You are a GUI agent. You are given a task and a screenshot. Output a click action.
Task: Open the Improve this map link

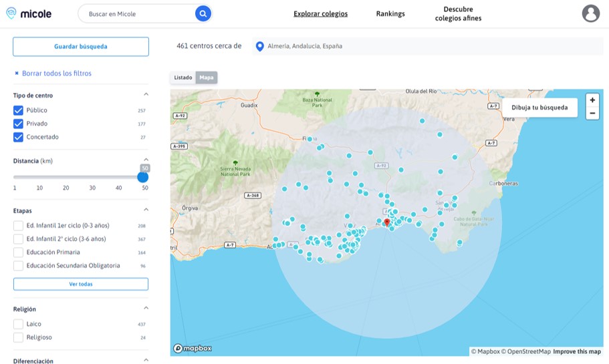click(x=577, y=351)
